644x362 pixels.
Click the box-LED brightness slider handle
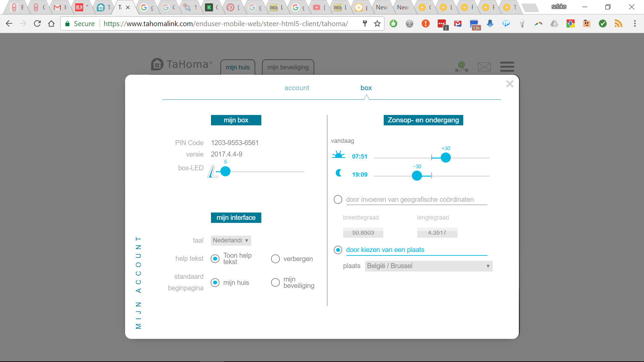tap(225, 172)
